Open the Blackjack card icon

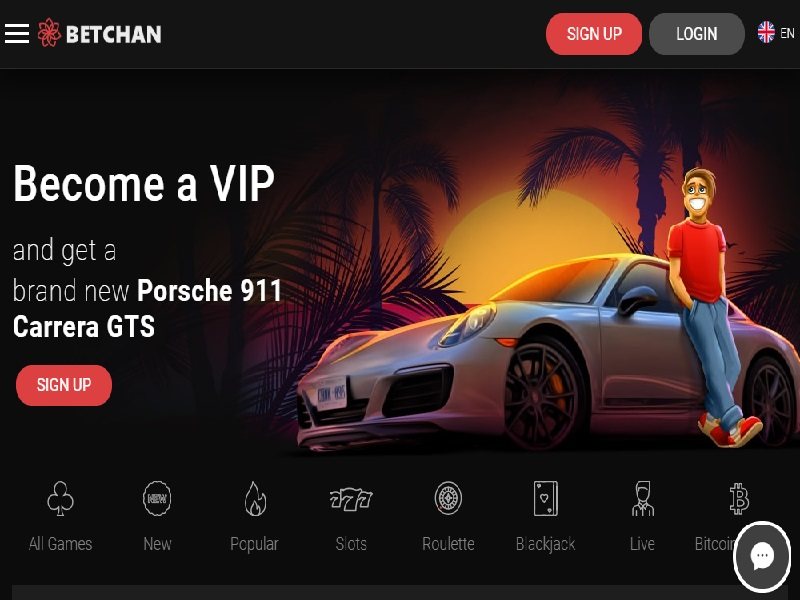point(545,498)
